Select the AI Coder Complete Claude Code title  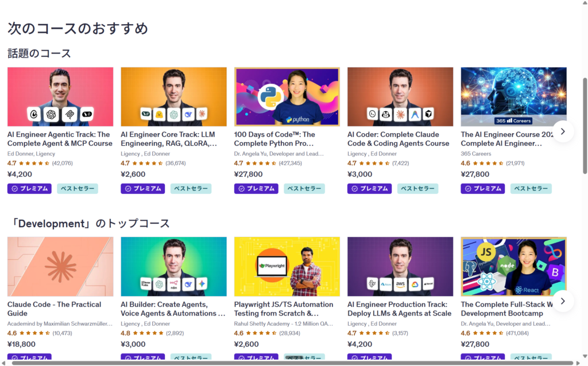pyautogui.click(x=399, y=139)
